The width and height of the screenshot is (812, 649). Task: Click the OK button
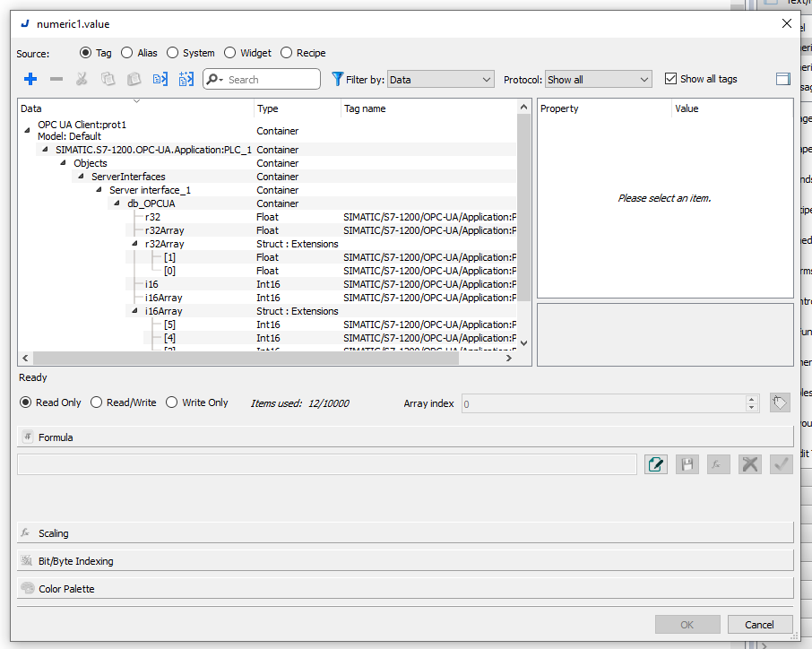tap(687, 624)
